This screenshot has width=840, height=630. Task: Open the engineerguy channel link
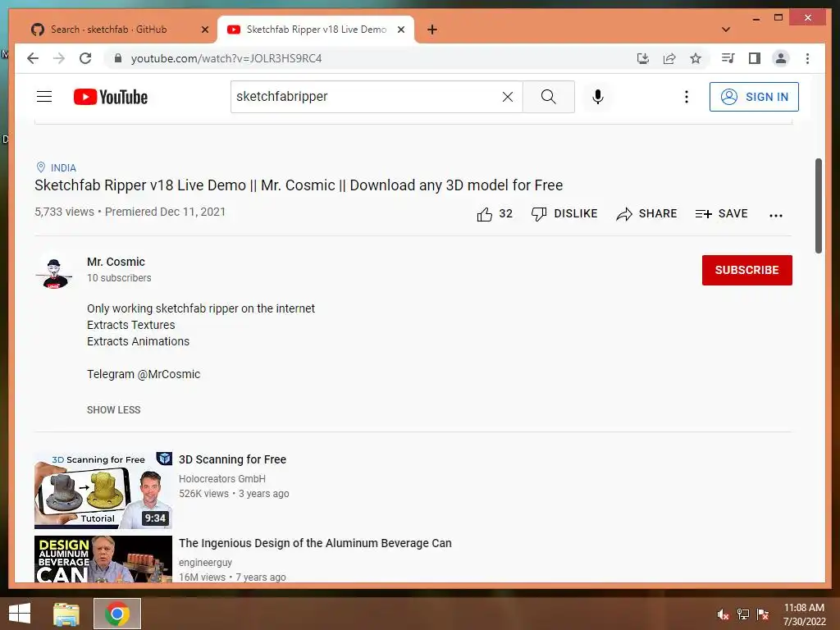pos(205,563)
